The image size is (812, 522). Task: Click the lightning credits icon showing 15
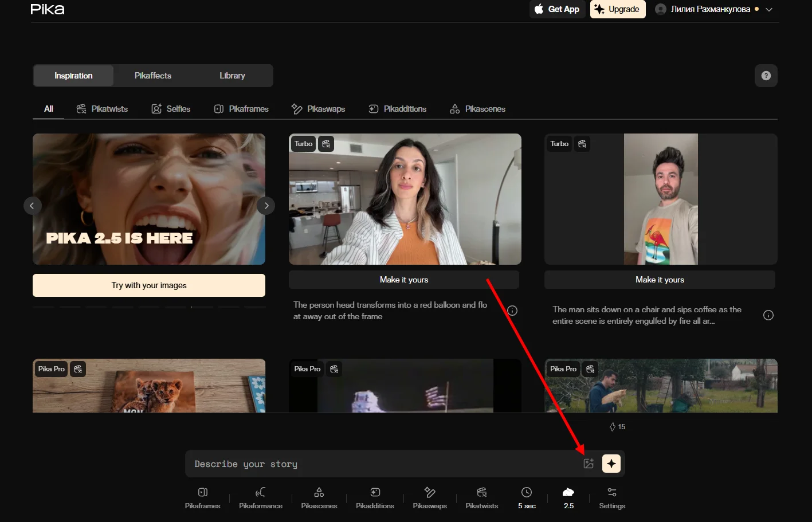(612, 427)
